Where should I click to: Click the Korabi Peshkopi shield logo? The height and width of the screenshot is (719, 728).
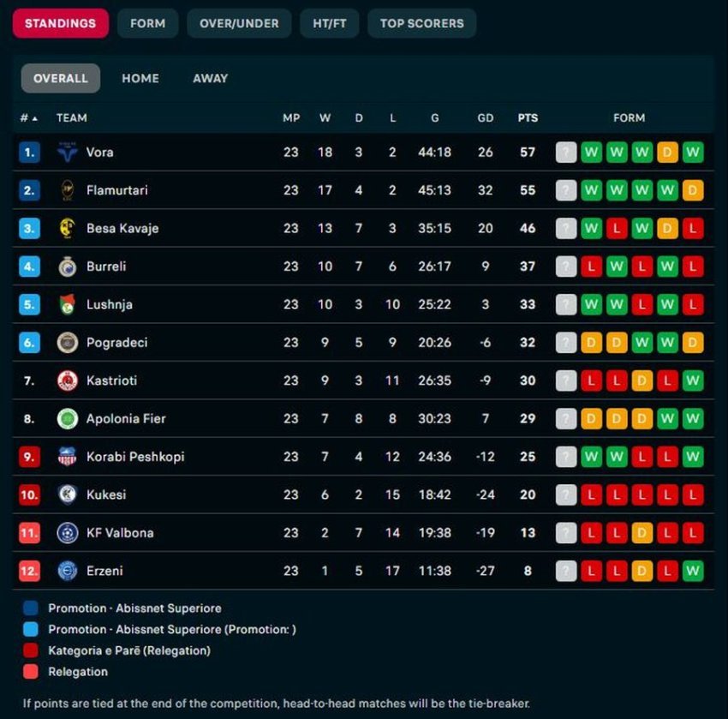68,457
